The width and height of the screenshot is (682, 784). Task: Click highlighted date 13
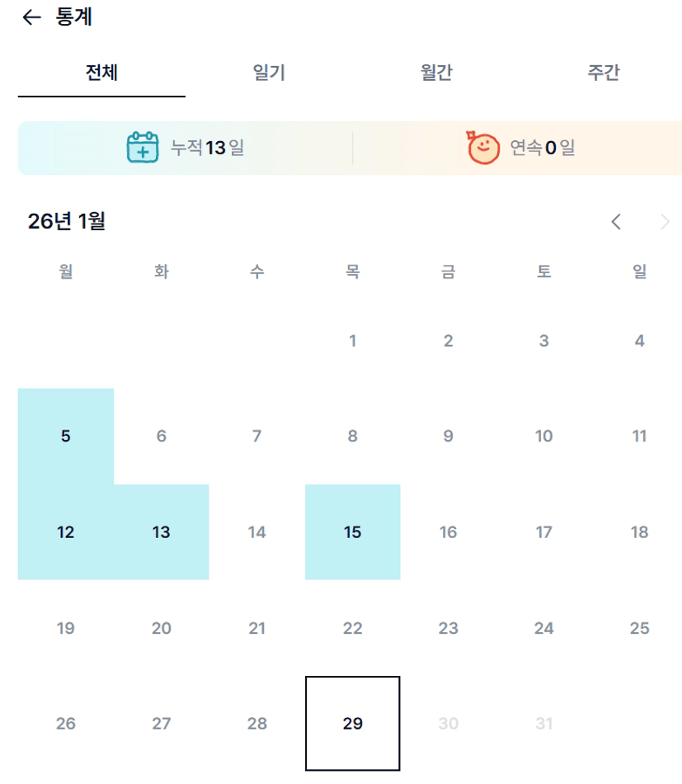point(162,532)
